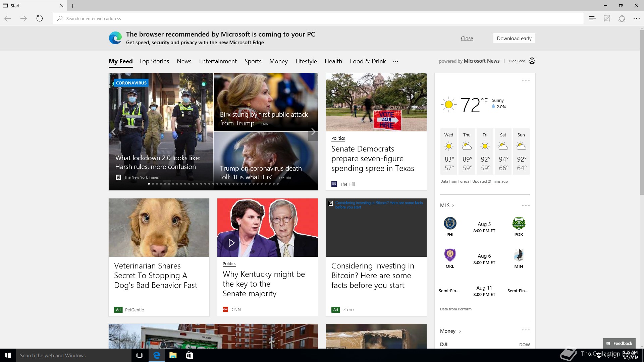Click the CORONAVIRUS label on the carousel

point(131,83)
